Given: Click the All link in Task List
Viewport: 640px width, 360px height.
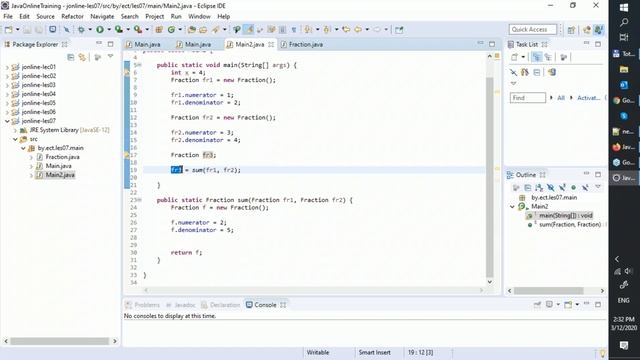Looking at the screenshot, I should [561, 98].
